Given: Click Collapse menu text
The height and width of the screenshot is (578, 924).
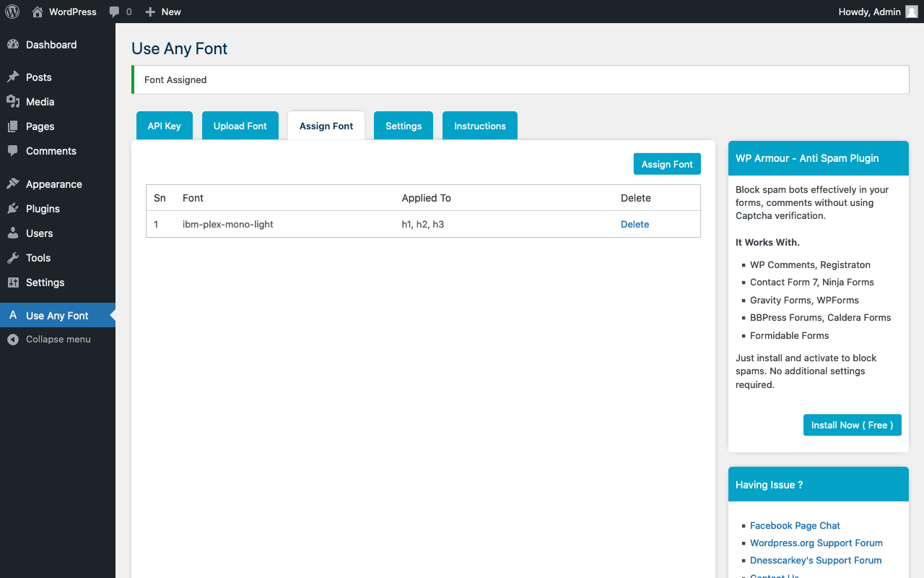Looking at the screenshot, I should (58, 340).
